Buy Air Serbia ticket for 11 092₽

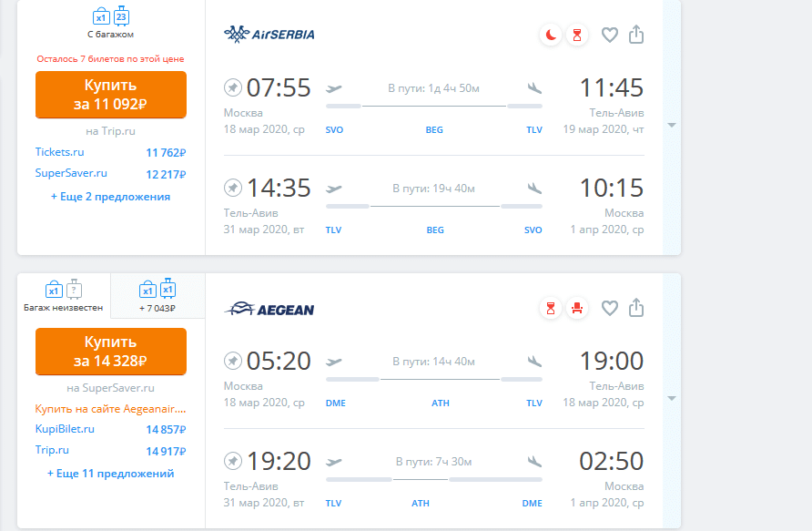tap(111, 95)
